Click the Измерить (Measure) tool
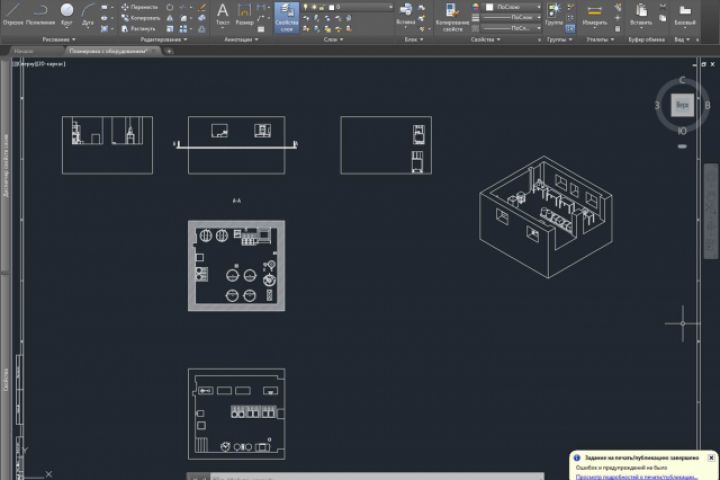The height and width of the screenshot is (480, 720). 595,14
